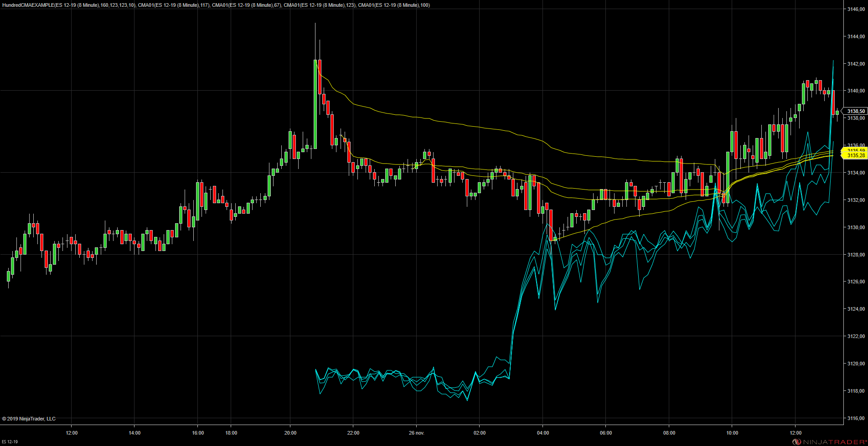Click the 04:00 time axis label
The image size is (868, 446).
tap(543, 433)
